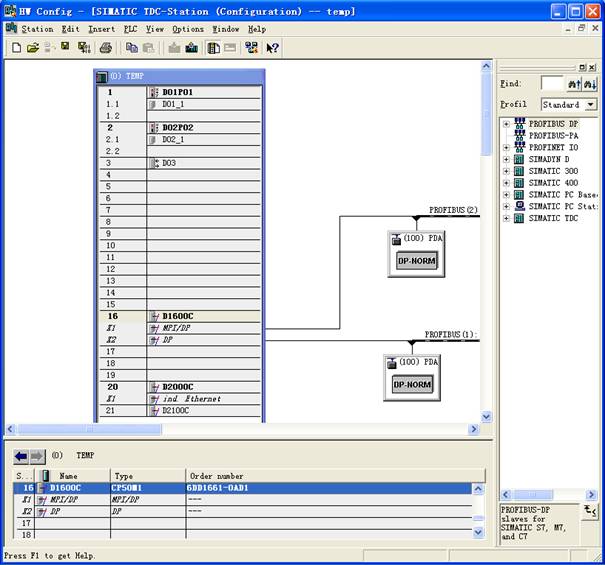605x565 pixels.
Task: Click the find-upward search icon in catalog
Action: point(575,84)
